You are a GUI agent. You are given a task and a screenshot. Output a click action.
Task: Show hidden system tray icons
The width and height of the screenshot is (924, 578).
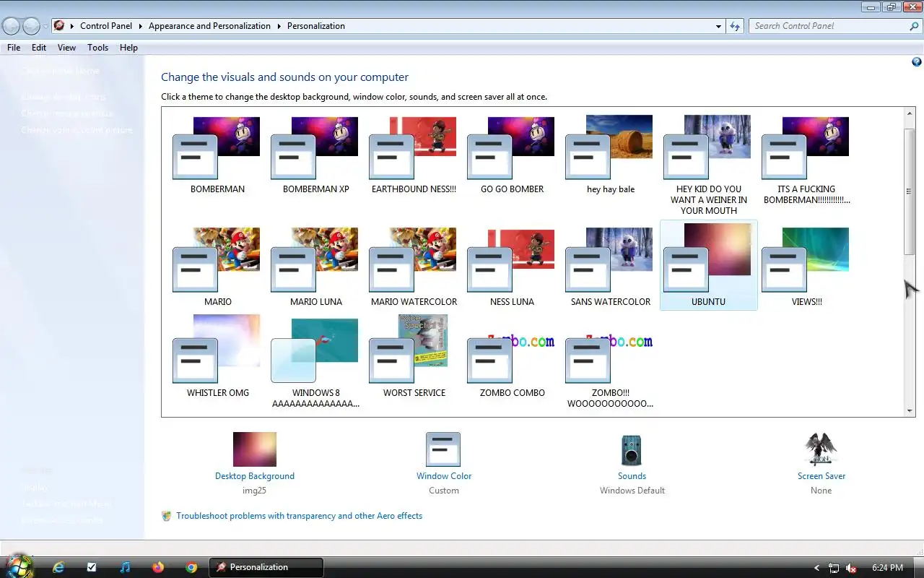pyautogui.click(x=816, y=568)
